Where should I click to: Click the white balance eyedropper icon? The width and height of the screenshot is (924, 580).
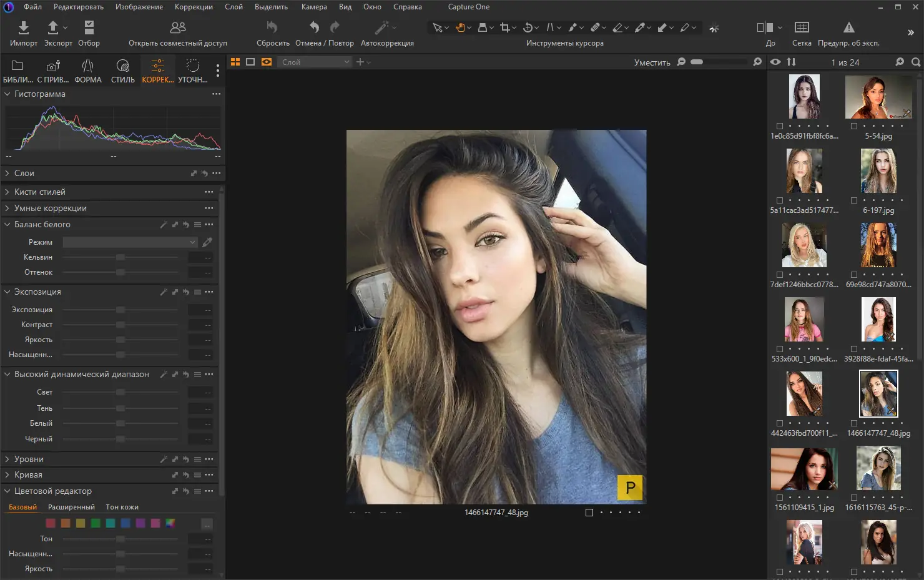tap(207, 242)
